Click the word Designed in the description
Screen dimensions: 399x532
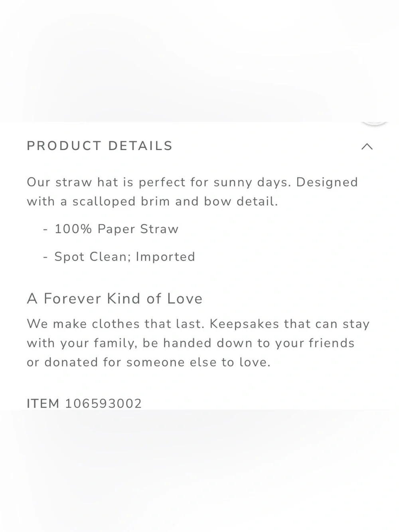(x=327, y=183)
